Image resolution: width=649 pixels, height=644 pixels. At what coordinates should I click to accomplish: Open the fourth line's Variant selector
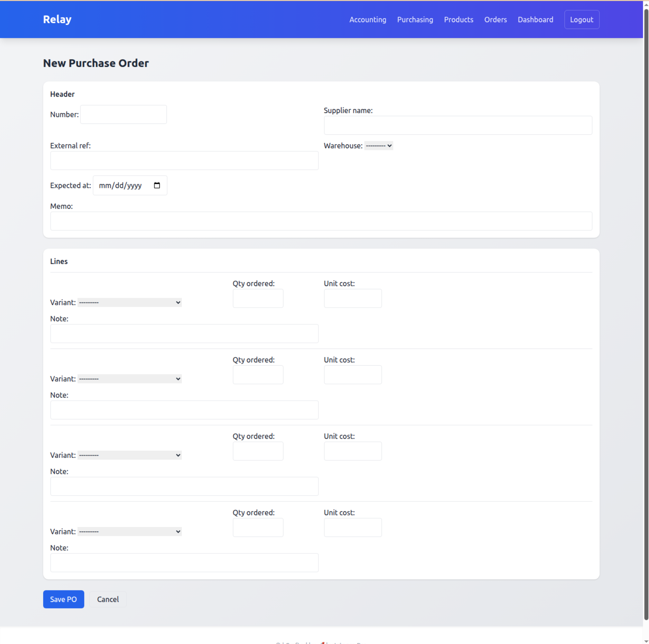coord(129,531)
